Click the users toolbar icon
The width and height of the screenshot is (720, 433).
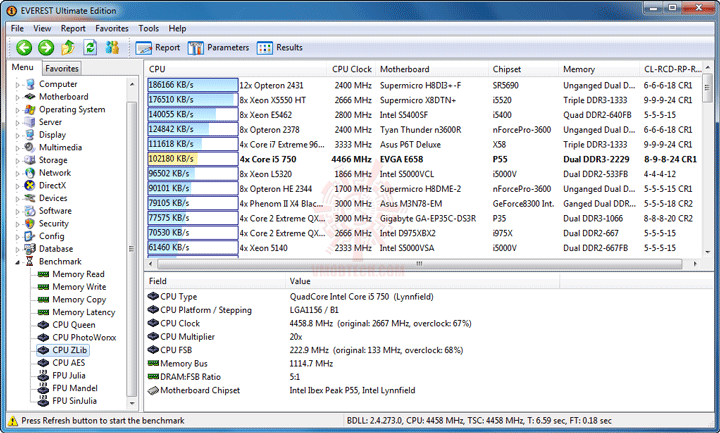[112, 47]
